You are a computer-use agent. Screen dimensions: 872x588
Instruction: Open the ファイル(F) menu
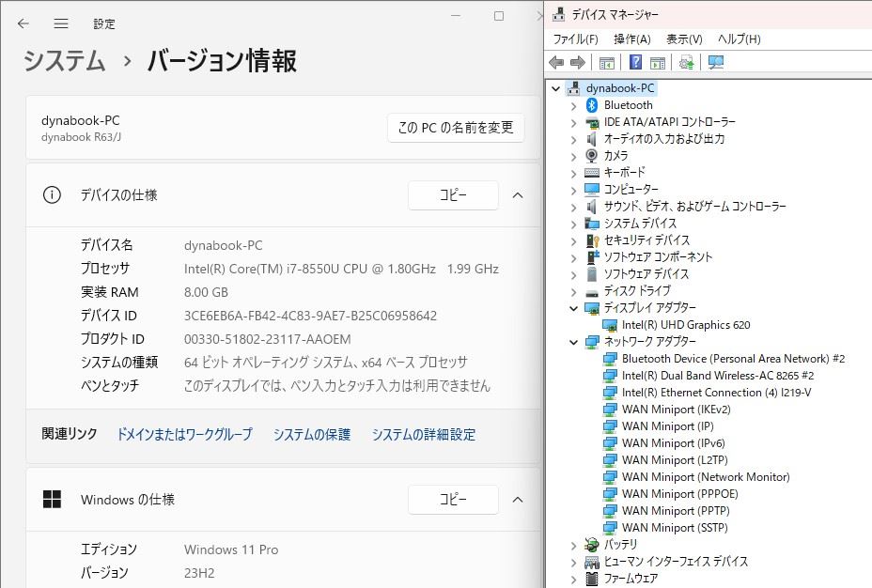pyautogui.click(x=576, y=39)
